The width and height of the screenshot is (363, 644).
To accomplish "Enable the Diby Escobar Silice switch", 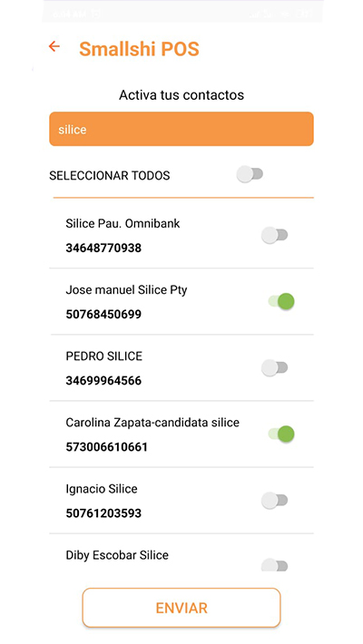I will pos(275,565).
